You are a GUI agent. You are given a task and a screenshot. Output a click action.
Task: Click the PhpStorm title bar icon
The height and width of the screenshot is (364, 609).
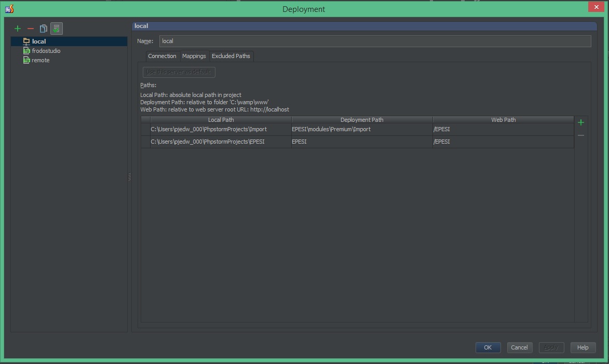click(x=9, y=8)
